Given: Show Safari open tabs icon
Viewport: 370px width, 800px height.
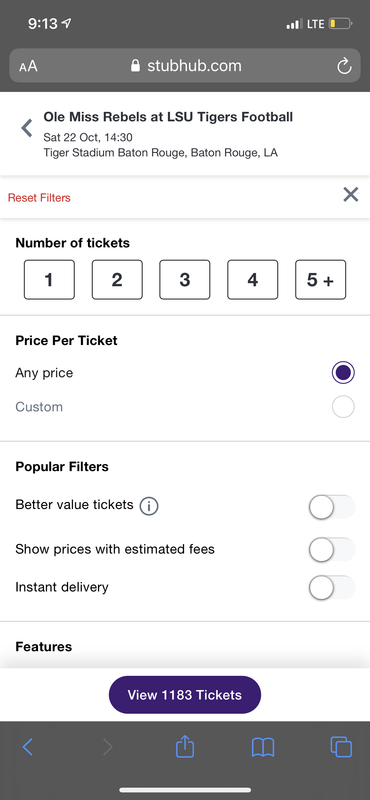Looking at the screenshot, I should (x=341, y=747).
